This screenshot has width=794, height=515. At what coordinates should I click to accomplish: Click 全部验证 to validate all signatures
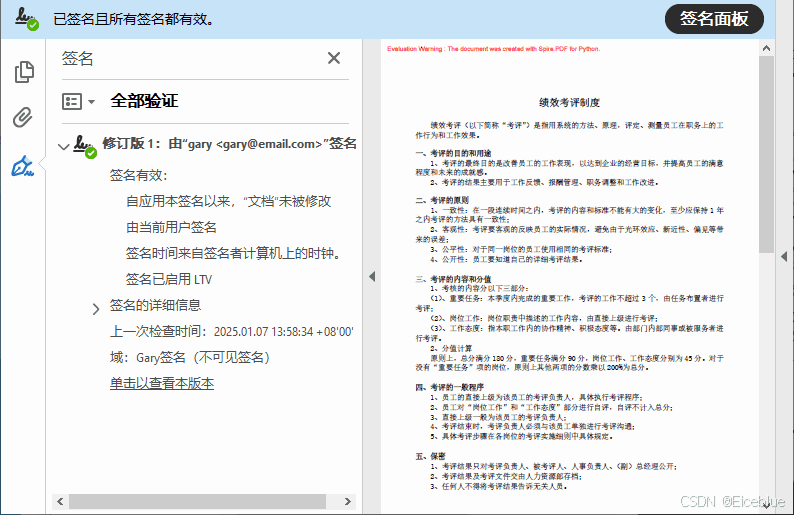(x=144, y=101)
